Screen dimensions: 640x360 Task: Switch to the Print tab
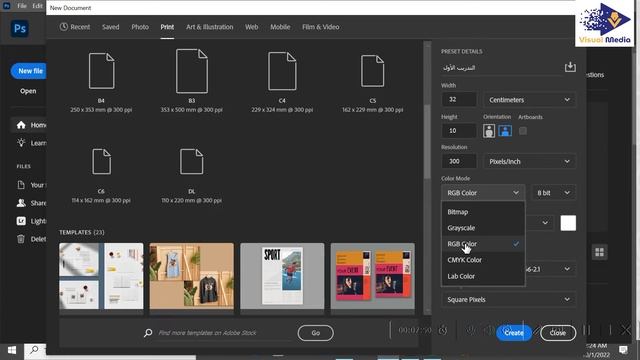(167, 27)
